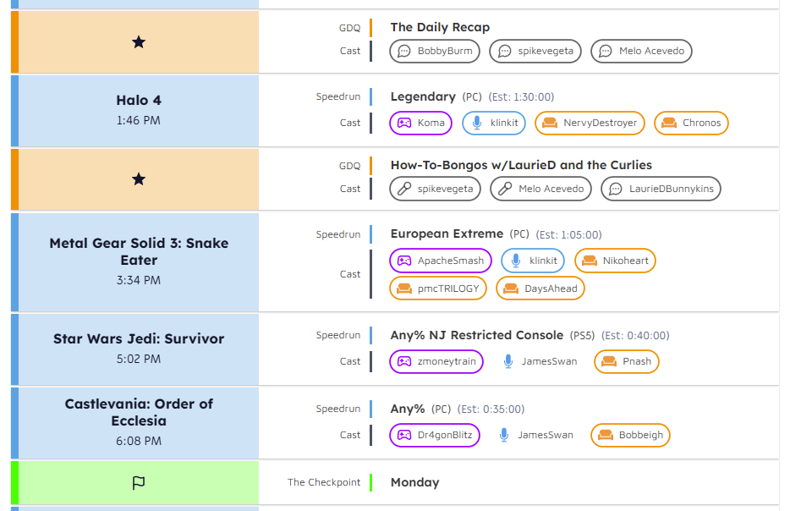Screen dimensions: 812x511
Task: Select Pnash couch chip
Action: coord(626,362)
